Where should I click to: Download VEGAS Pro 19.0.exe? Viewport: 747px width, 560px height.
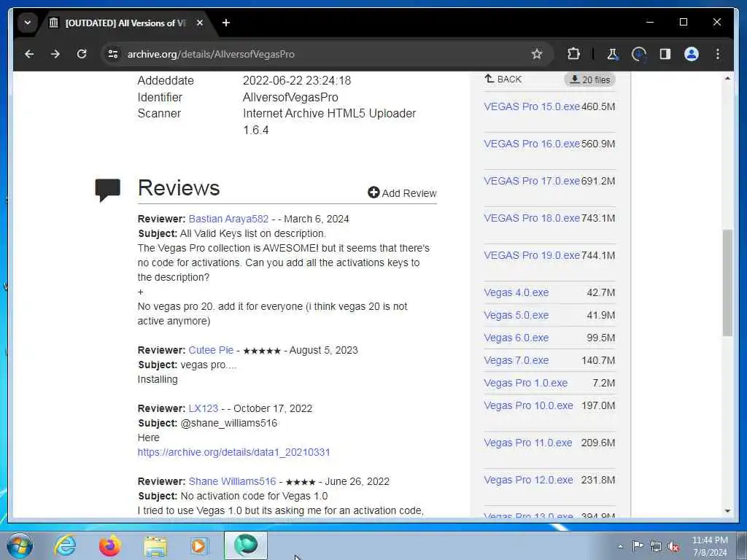click(x=532, y=255)
